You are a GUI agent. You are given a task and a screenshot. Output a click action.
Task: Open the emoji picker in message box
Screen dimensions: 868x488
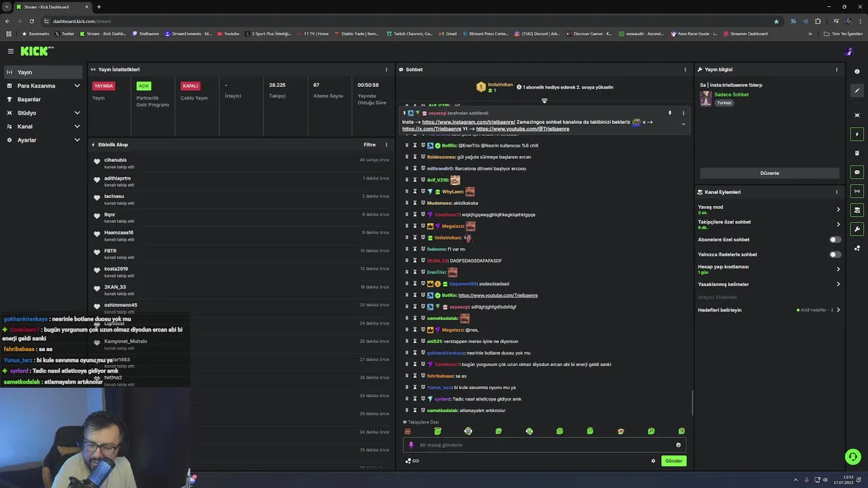pyautogui.click(x=678, y=445)
